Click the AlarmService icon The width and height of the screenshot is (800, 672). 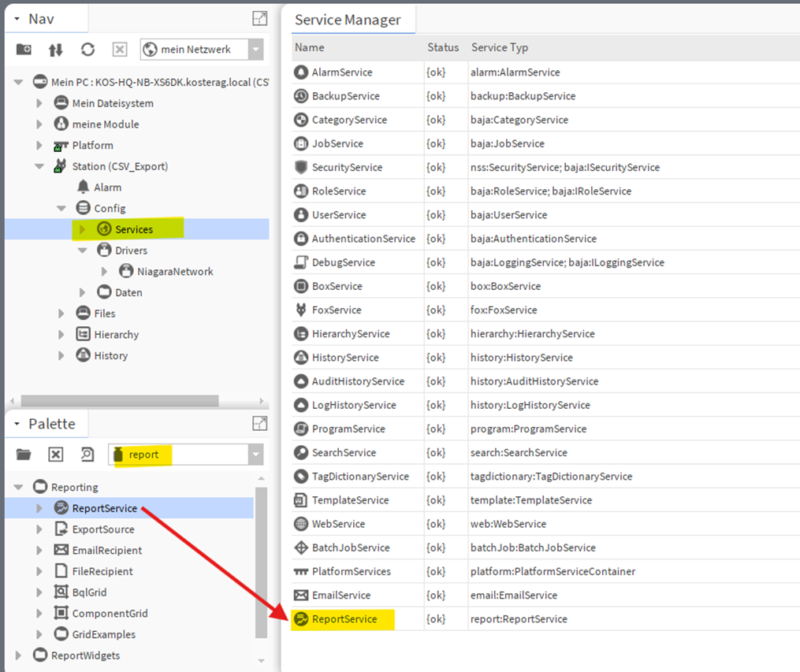301,72
